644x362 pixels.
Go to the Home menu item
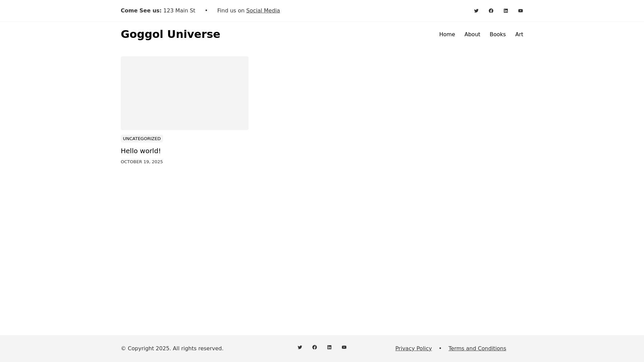coord(447,35)
